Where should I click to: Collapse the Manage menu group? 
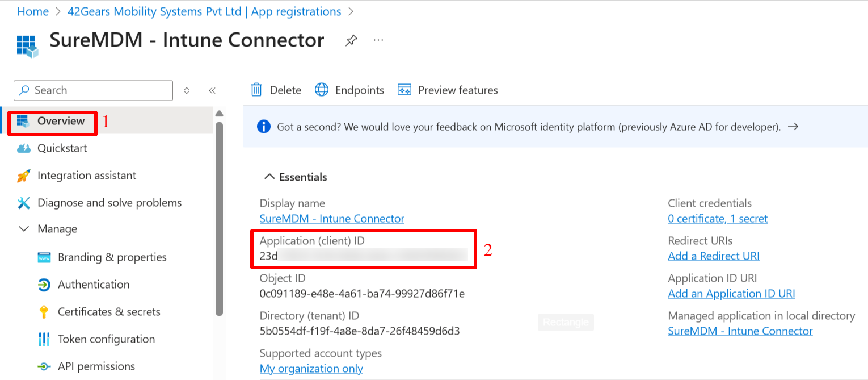(x=24, y=229)
